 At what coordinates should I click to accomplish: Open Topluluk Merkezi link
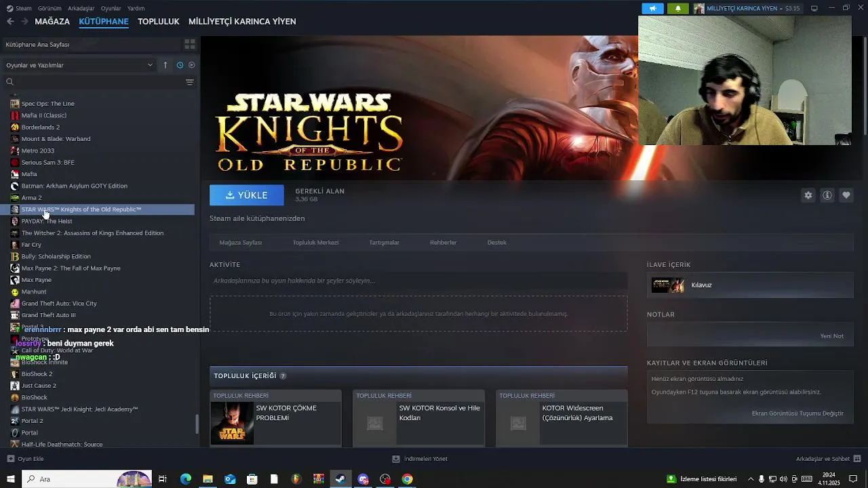315,243
